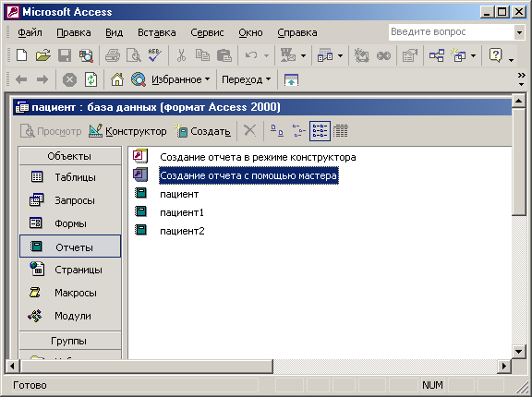Screen dimensions: 532x397
Task: Click the Forward arrow on Web toolbar
Action: pyautogui.click(x=42, y=79)
